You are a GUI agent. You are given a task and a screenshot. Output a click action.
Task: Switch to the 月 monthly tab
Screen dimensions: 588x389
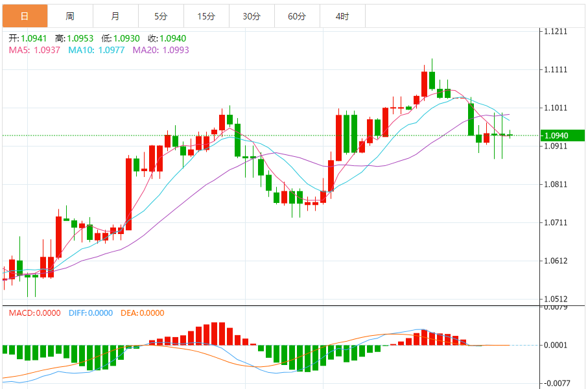pos(115,16)
